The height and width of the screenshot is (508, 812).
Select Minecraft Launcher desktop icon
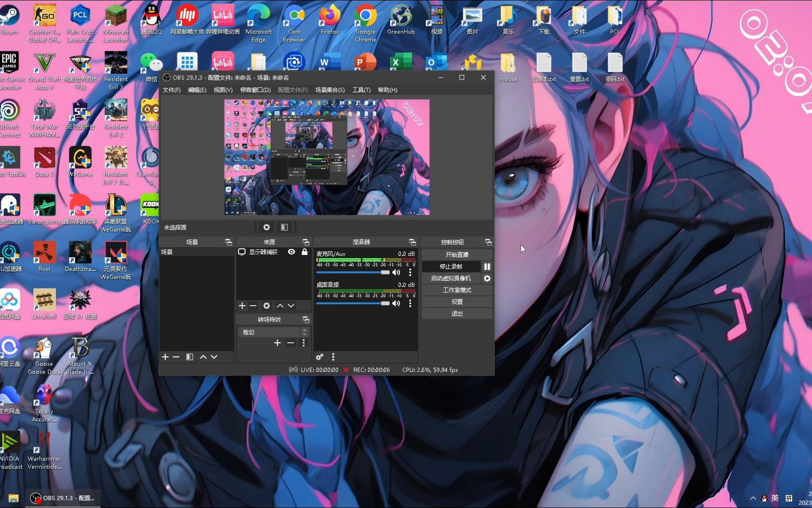tap(116, 23)
